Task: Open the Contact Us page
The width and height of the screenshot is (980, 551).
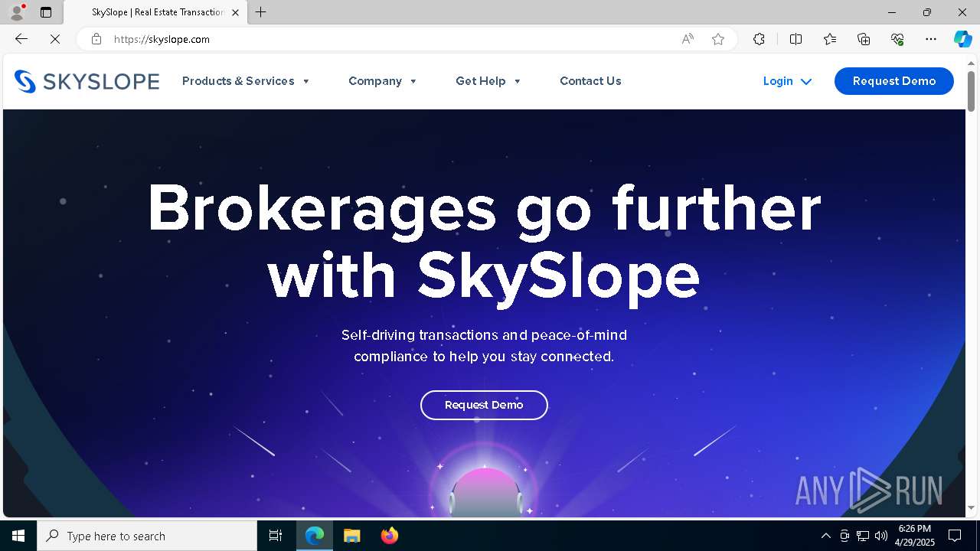Action: (x=590, y=81)
